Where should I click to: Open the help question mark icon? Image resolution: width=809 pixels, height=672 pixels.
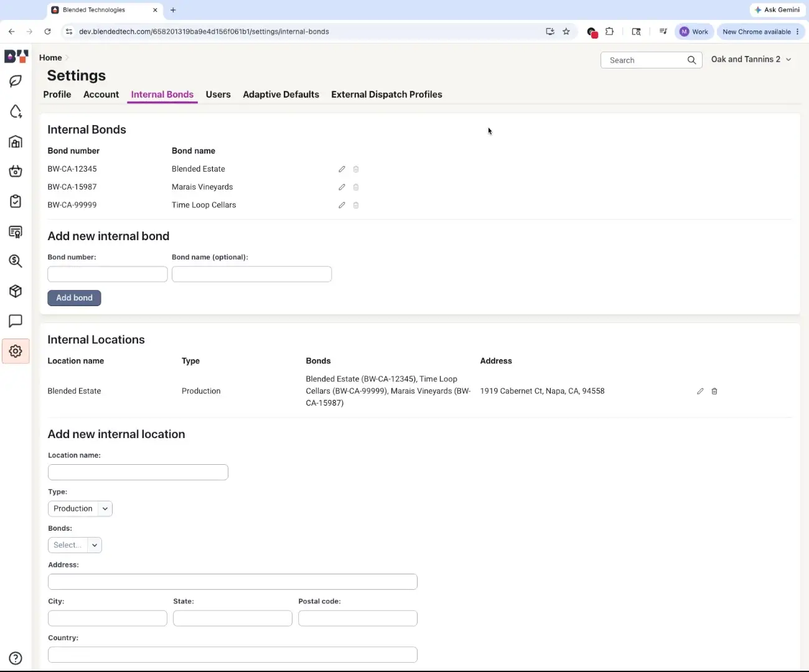pos(16,658)
